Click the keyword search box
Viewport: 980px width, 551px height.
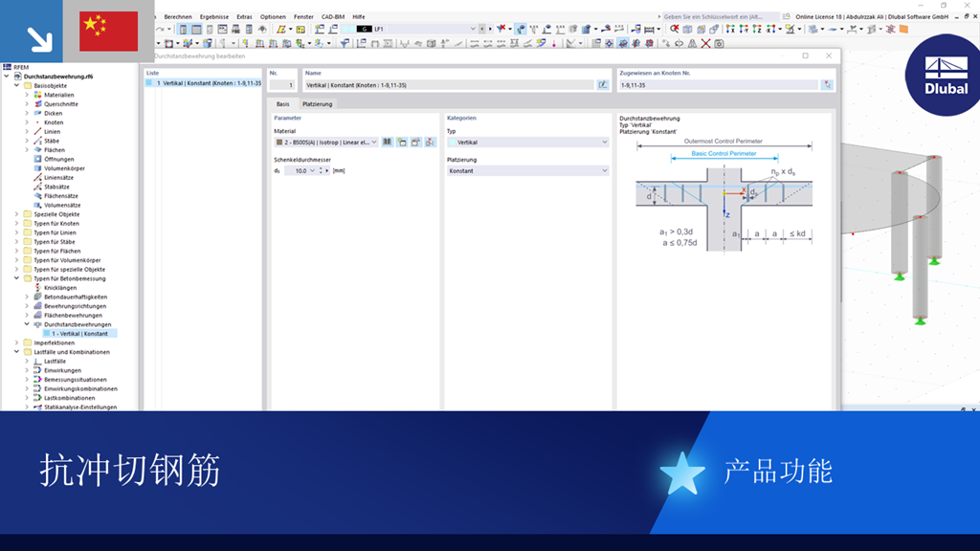click(x=720, y=17)
